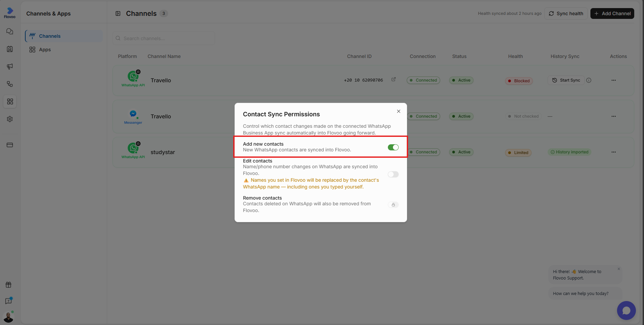Open actions menu for Travello Messenger channel
The width and height of the screenshot is (644, 325).
click(613, 116)
